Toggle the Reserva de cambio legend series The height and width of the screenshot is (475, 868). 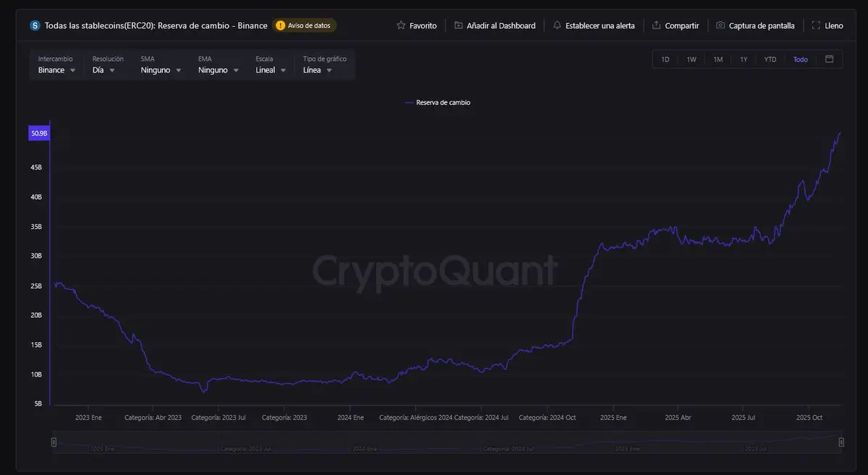click(438, 103)
